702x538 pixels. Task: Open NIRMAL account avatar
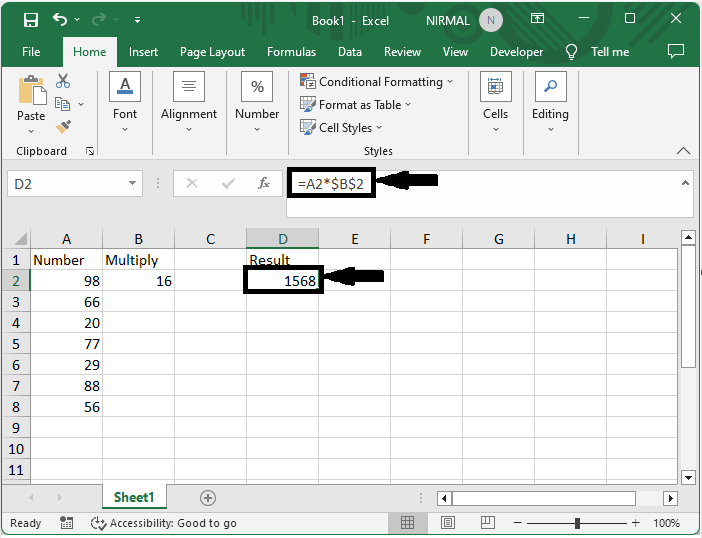pyautogui.click(x=491, y=20)
